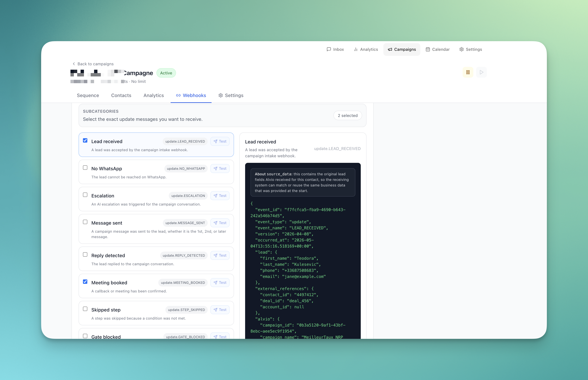Click the Active status badge
Image resolution: width=588 pixels, height=380 pixels.
[166, 73]
